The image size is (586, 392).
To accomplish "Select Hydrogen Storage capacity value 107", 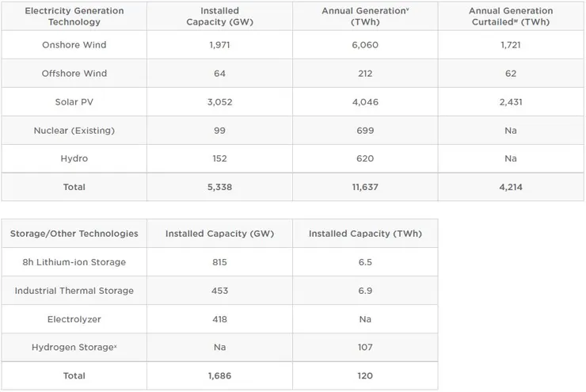I will click(365, 348).
